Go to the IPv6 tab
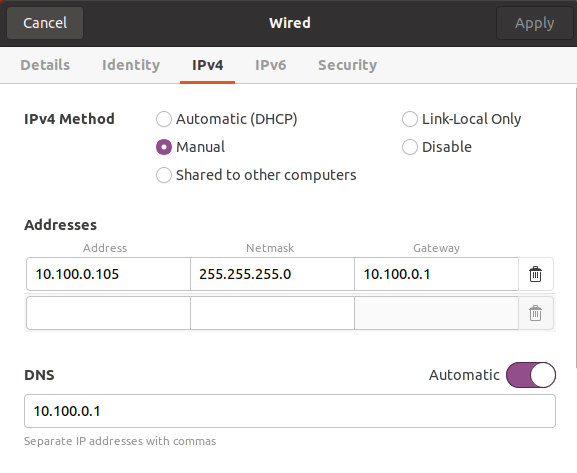Screen dimensions: 577x473 point(270,65)
